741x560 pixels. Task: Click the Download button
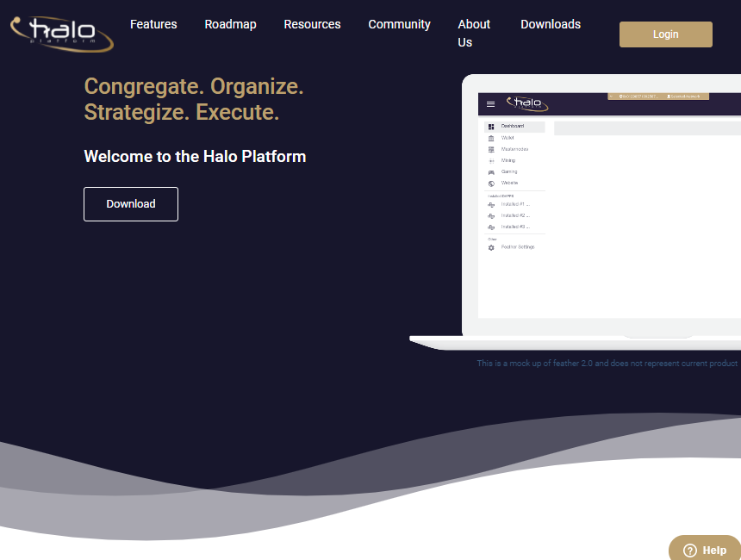130,204
